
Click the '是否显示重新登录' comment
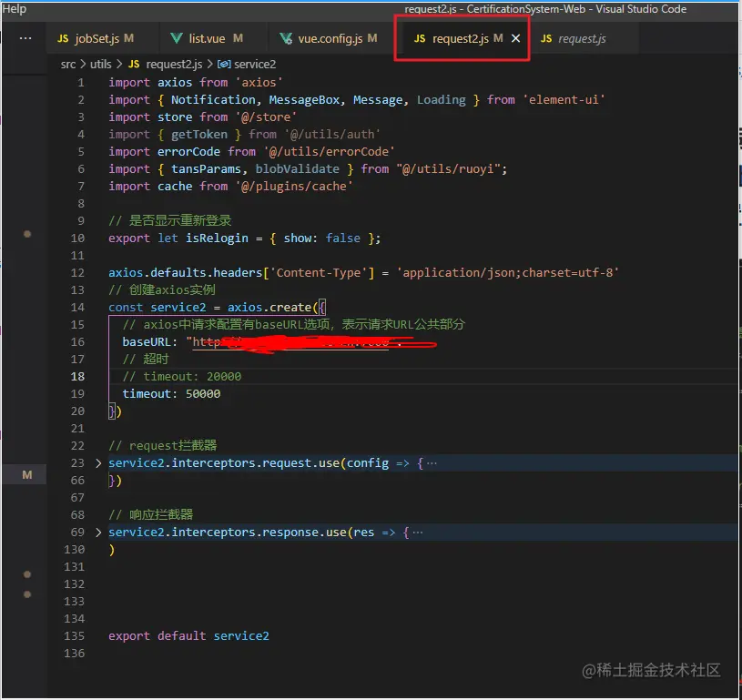click(x=170, y=221)
